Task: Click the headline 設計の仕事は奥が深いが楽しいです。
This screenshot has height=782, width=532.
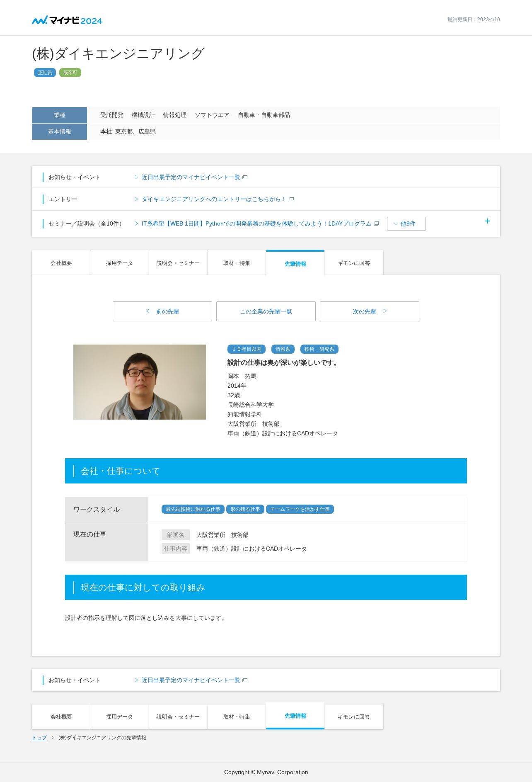Action: point(283,362)
